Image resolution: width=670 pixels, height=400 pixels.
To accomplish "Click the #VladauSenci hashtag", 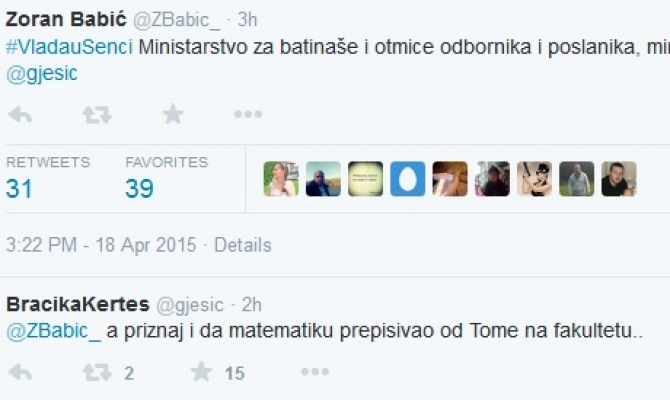I will pos(69,47).
